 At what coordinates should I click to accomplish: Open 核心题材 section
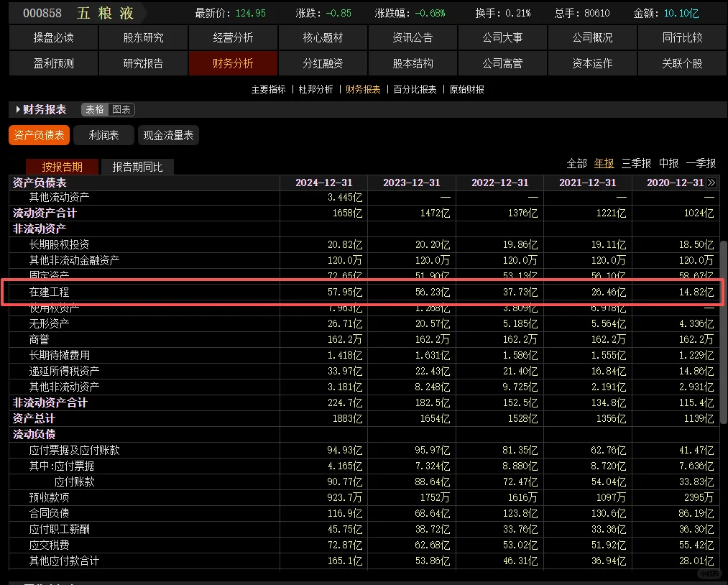(323, 37)
